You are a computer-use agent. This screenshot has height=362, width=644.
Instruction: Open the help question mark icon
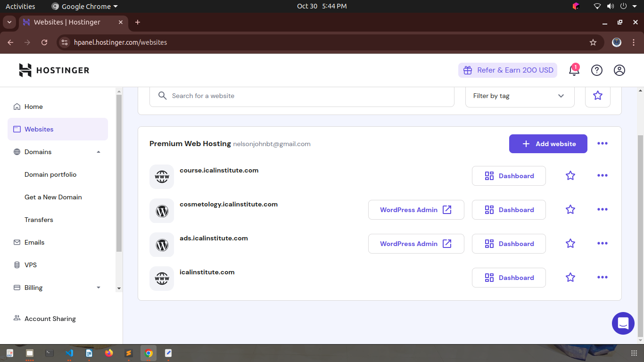pos(597,70)
